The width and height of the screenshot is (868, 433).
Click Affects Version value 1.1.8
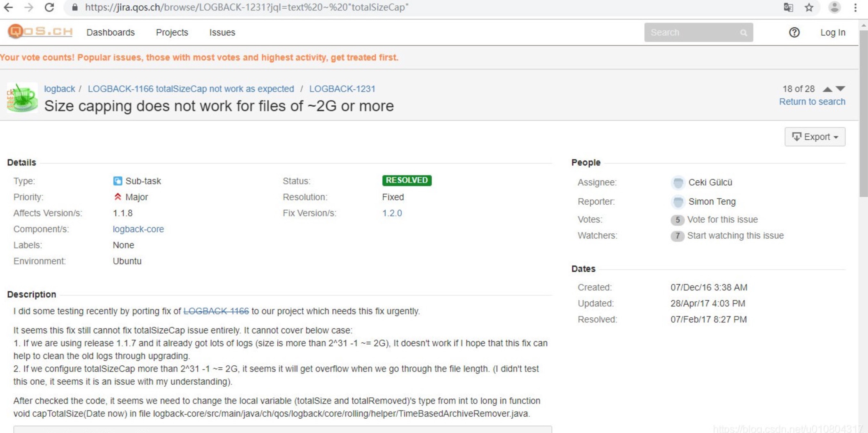pos(123,213)
